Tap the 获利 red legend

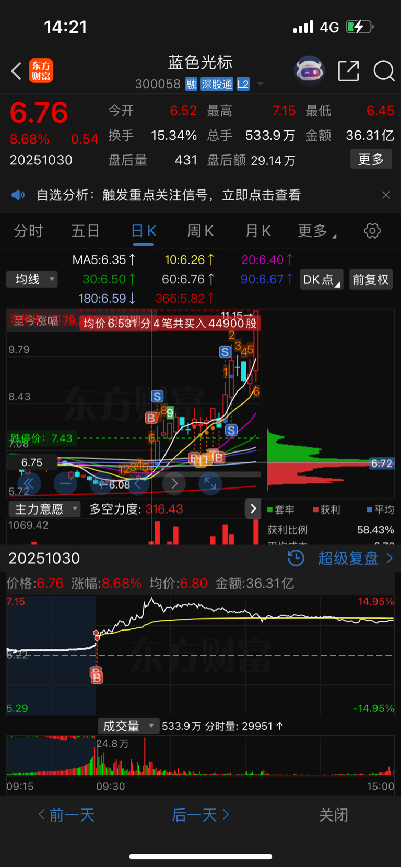point(326,509)
